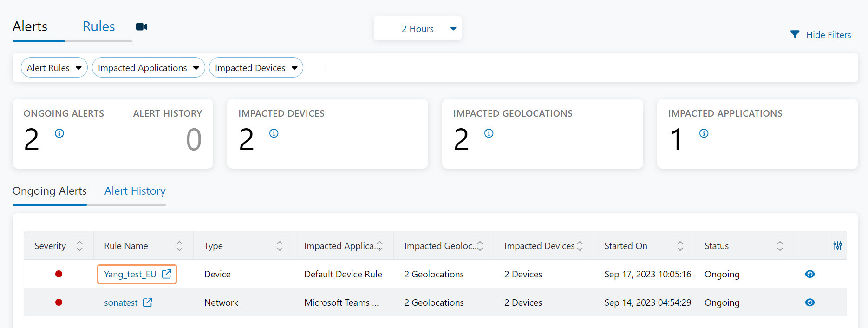
Task: View details with eye icon for Yang_test_EU
Action: pyautogui.click(x=809, y=274)
